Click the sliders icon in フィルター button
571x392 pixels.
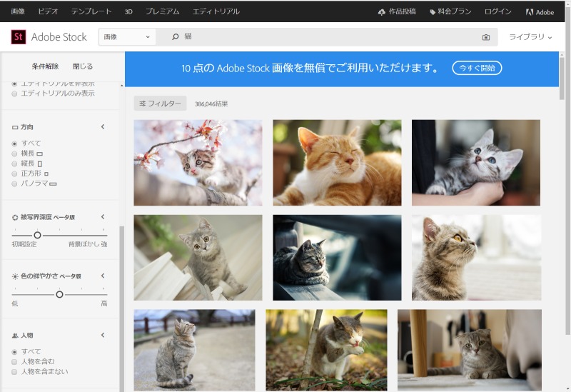pyautogui.click(x=143, y=104)
